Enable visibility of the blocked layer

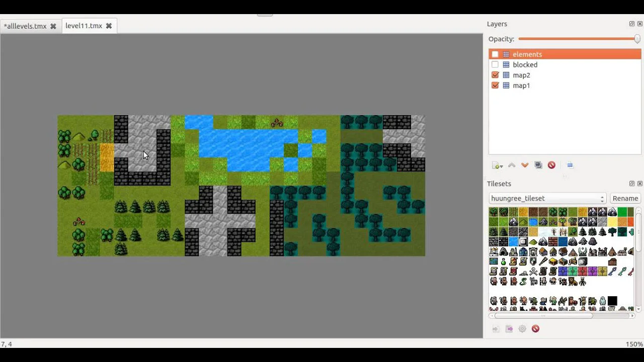[495, 65]
